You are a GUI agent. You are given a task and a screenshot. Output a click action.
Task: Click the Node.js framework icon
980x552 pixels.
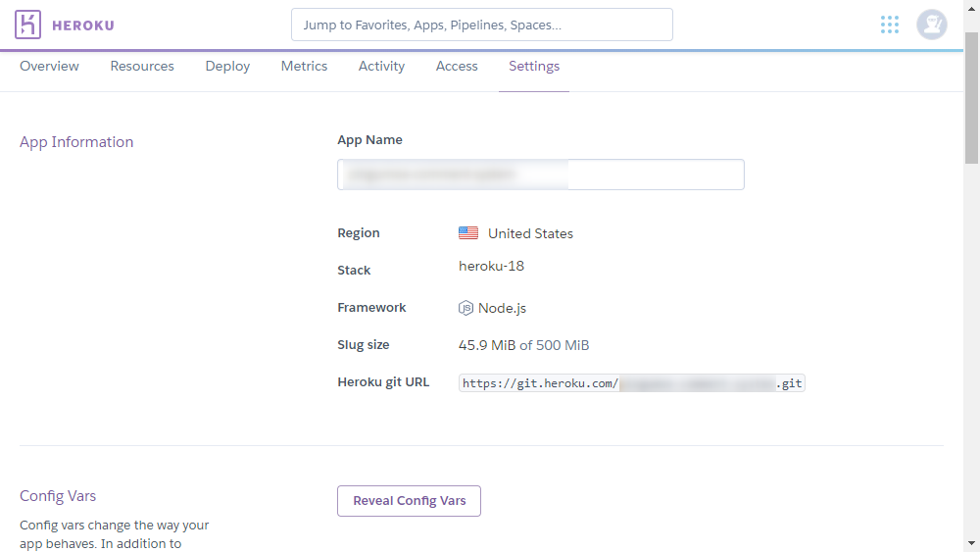tap(465, 308)
